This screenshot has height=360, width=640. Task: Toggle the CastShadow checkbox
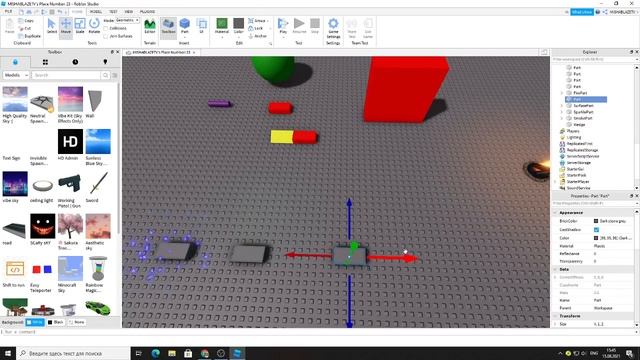click(x=596, y=230)
